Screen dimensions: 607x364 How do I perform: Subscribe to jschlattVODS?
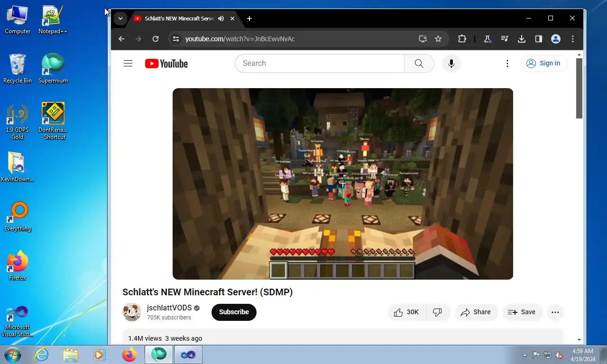pos(234,312)
